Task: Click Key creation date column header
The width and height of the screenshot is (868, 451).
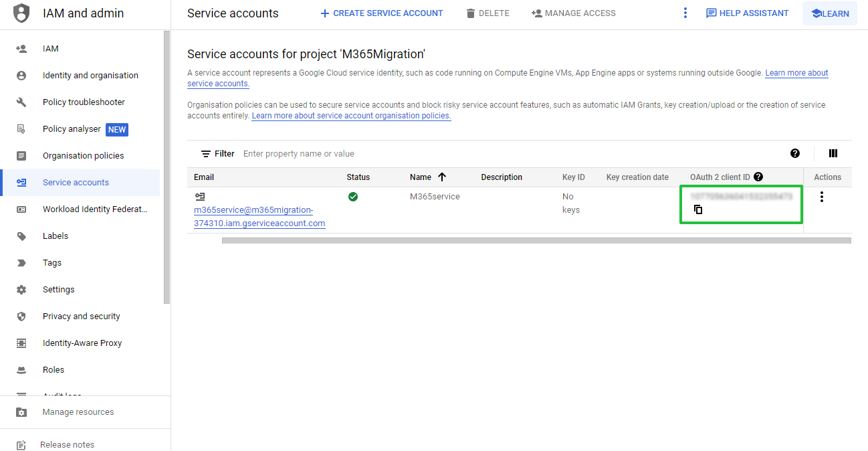Action: click(637, 177)
